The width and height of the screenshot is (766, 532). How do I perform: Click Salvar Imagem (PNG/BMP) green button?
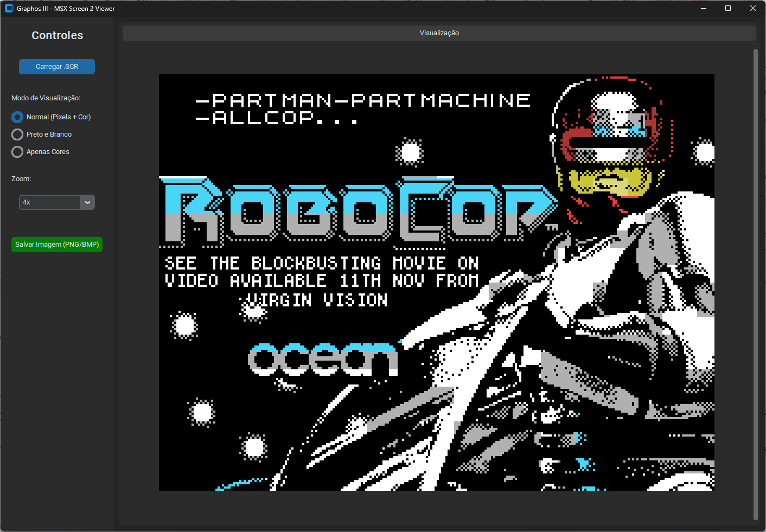click(57, 245)
